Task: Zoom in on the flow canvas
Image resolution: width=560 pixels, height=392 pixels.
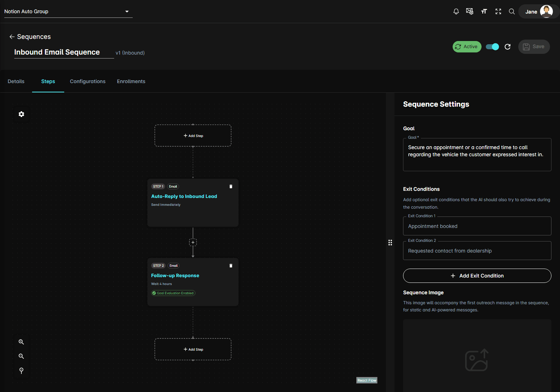Action: tap(21, 342)
